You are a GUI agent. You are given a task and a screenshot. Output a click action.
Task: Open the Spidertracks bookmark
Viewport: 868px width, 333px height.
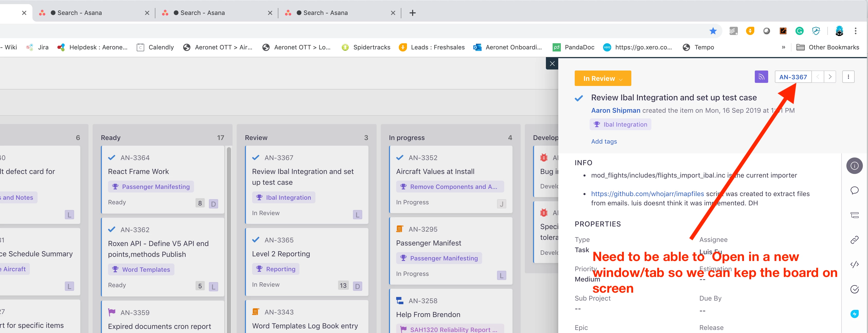pos(366,47)
